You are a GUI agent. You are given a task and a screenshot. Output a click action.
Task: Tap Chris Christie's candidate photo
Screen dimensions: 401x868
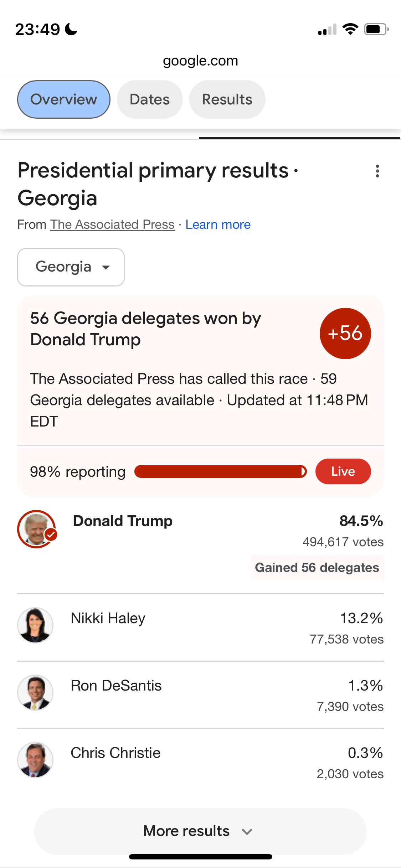35,760
